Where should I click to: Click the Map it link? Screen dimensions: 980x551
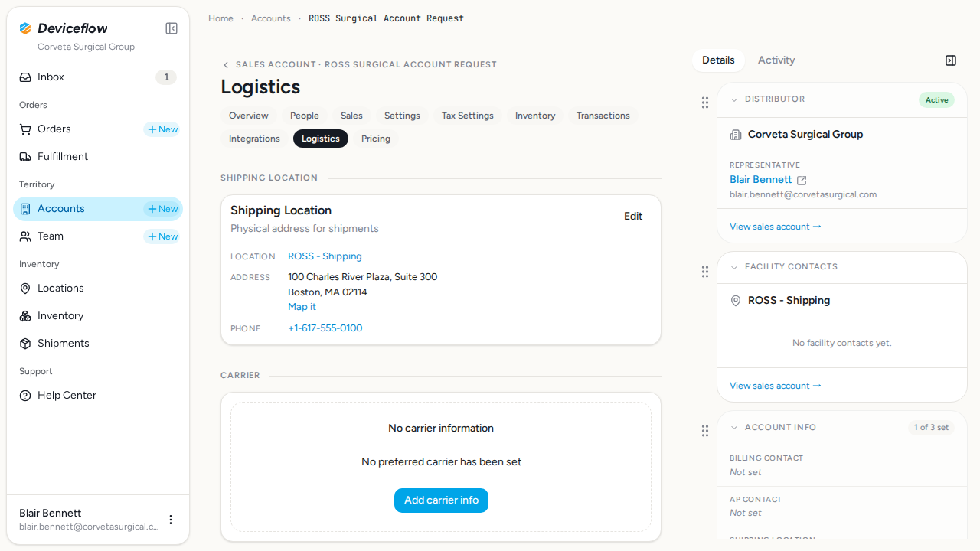302,307
